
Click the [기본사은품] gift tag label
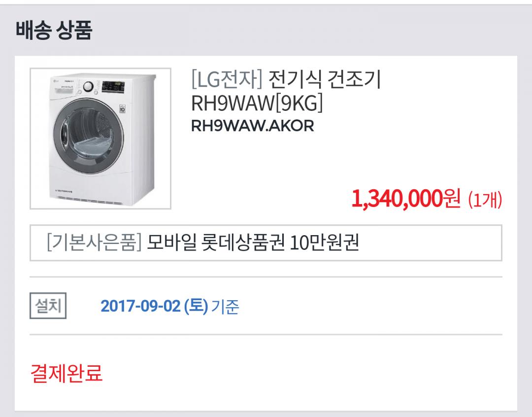coord(94,243)
